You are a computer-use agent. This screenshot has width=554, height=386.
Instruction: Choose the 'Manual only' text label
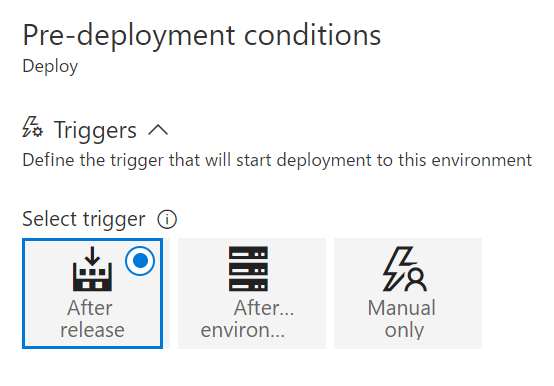[402, 319]
